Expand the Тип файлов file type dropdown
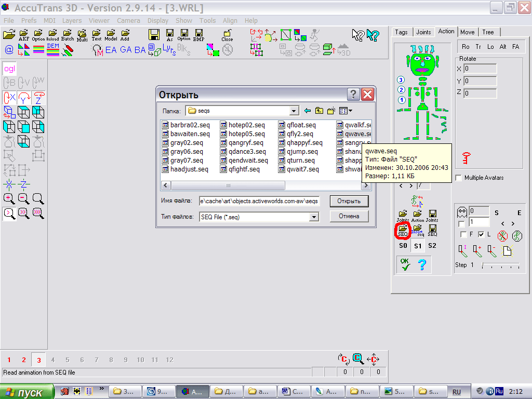Image resolution: width=532 pixels, height=399 pixels. (x=314, y=217)
